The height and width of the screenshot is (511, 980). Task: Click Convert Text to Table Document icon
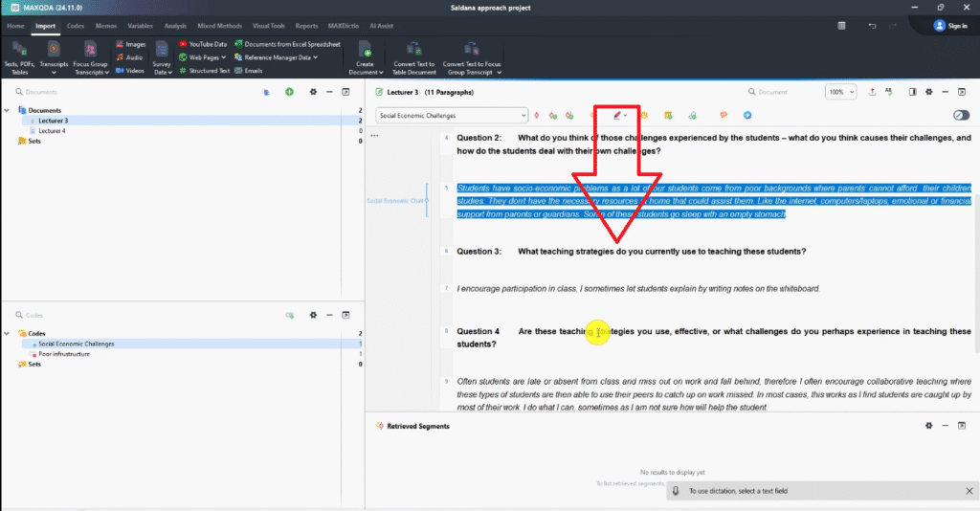tap(413, 49)
